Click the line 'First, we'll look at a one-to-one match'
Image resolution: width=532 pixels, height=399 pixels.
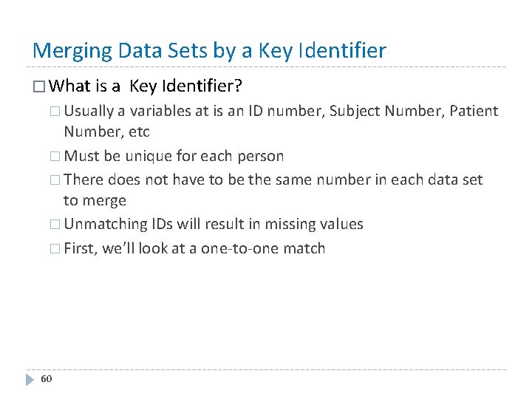tap(194, 248)
